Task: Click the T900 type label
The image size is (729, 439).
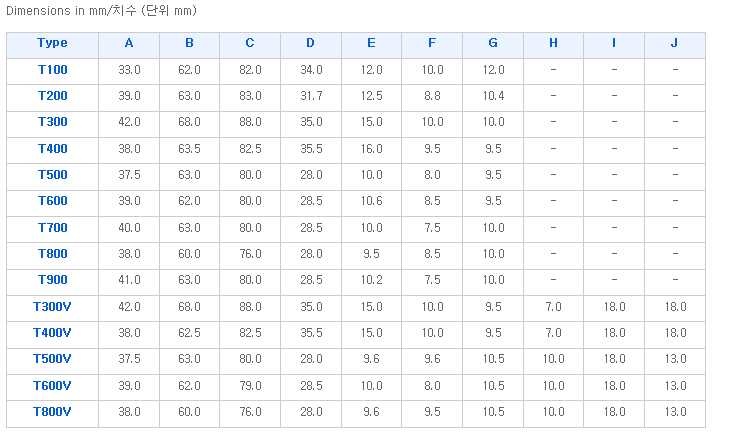Action: click(53, 280)
